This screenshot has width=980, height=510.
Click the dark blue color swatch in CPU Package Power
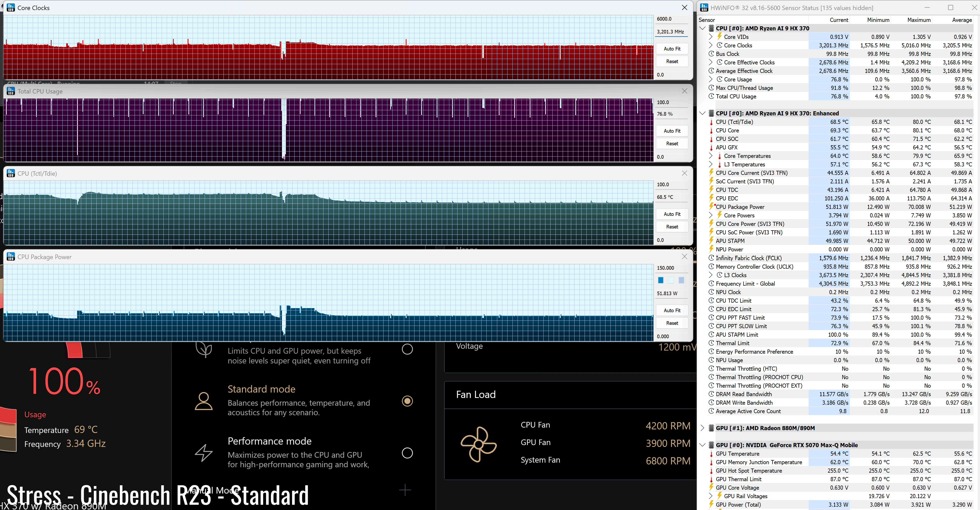661,280
